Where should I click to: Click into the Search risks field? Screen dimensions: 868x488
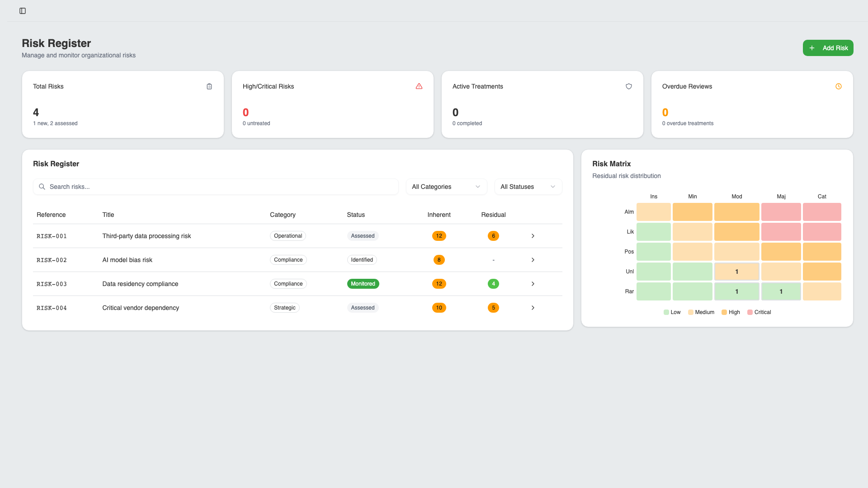point(217,187)
